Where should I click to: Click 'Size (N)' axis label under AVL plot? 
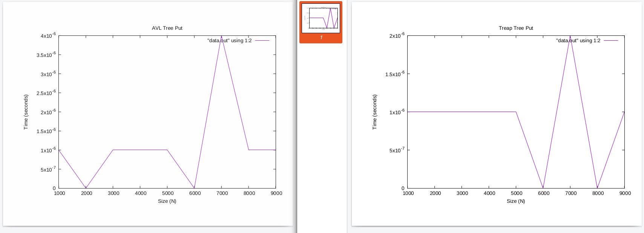167,201
